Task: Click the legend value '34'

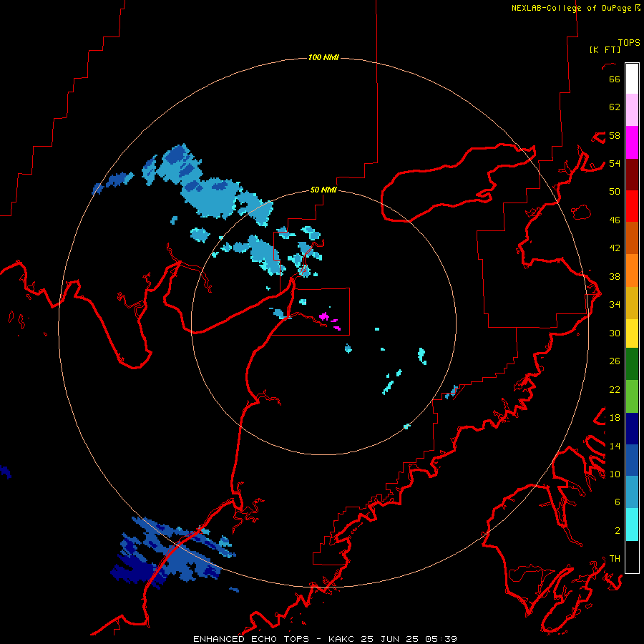Action: [x=615, y=304]
